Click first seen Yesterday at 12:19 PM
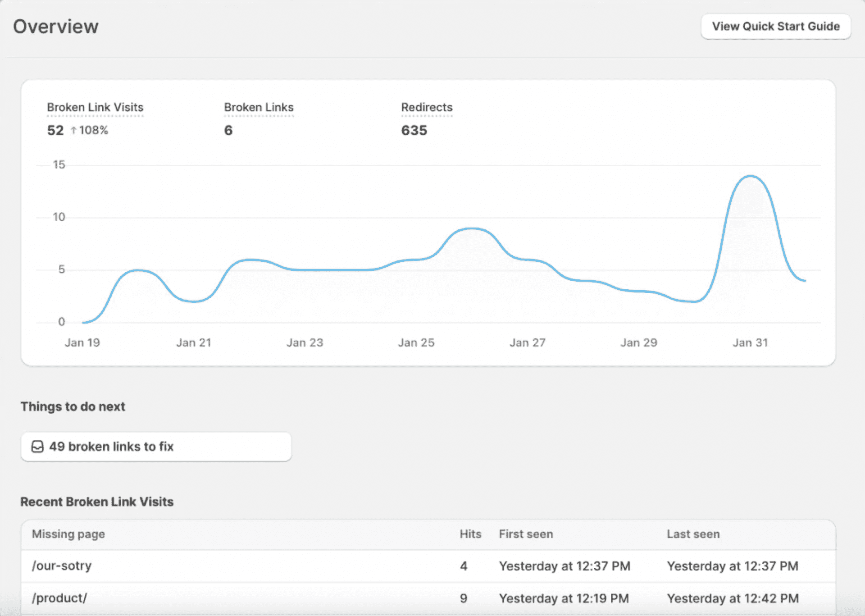The image size is (865, 616). (x=564, y=598)
